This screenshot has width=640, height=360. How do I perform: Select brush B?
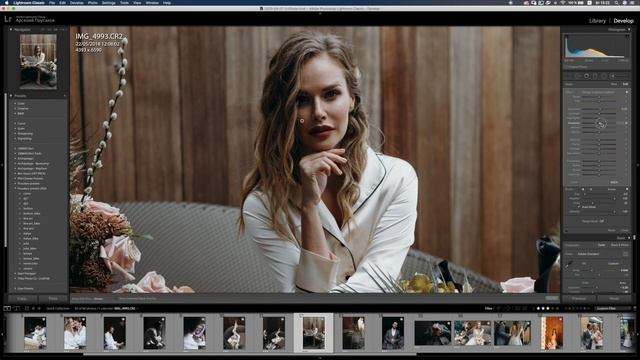[591, 189]
